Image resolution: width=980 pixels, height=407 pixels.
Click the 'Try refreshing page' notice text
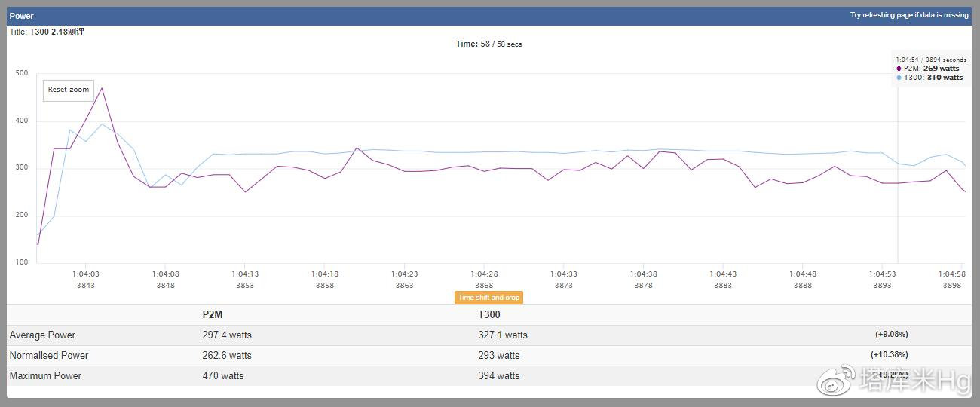[x=908, y=15]
